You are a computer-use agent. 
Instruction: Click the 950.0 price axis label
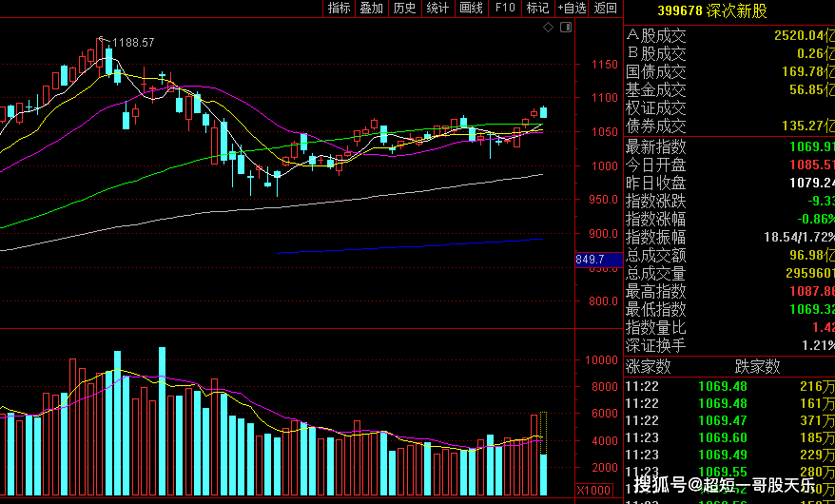(x=605, y=200)
